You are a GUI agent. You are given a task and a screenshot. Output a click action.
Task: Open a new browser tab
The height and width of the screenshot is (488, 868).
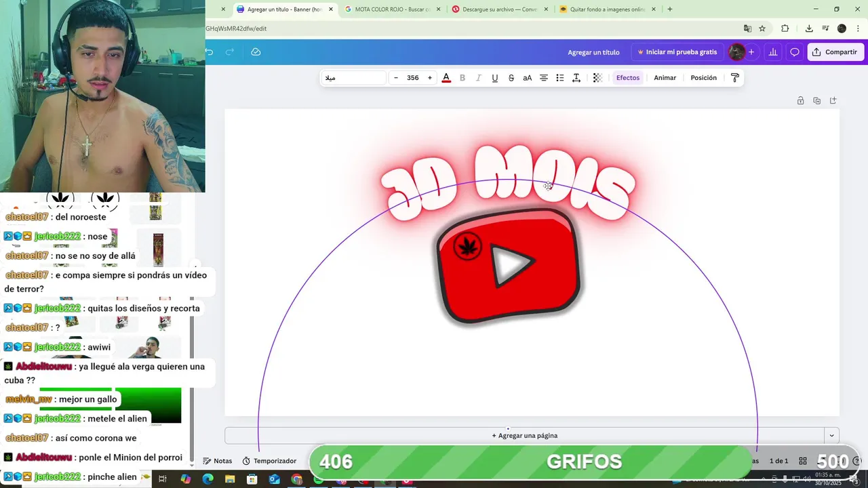(670, 9)
